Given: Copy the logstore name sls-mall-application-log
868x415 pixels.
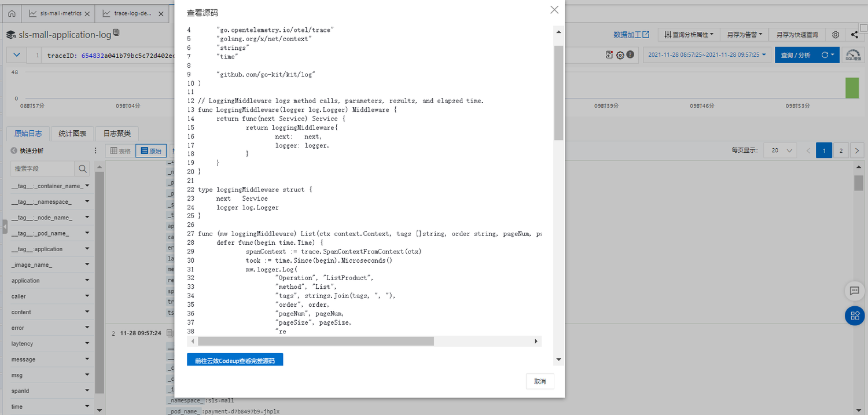Looking at the screenshot, I should coord(116,33).
